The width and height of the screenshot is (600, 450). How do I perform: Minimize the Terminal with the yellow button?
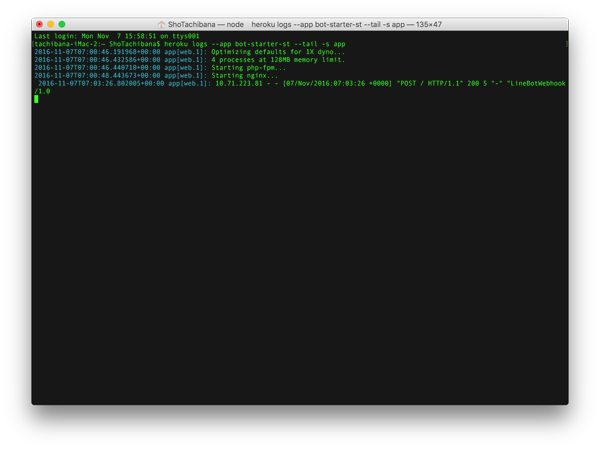pyautogui.click(x=51, y=24)
